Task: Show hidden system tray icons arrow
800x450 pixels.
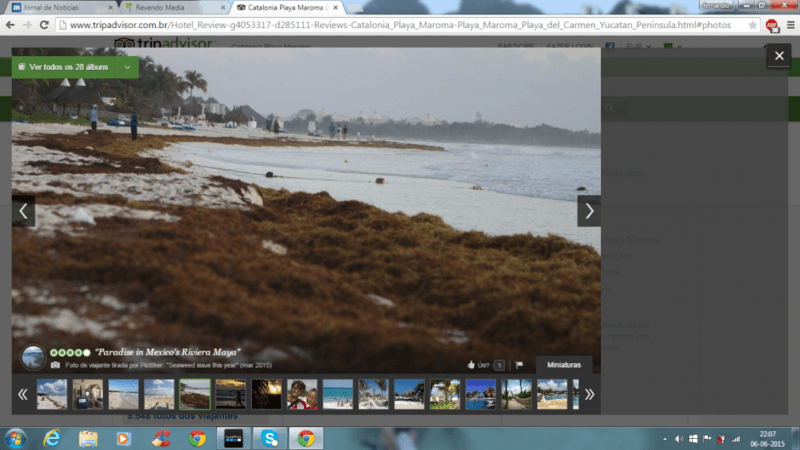Action: pos(664,439)
